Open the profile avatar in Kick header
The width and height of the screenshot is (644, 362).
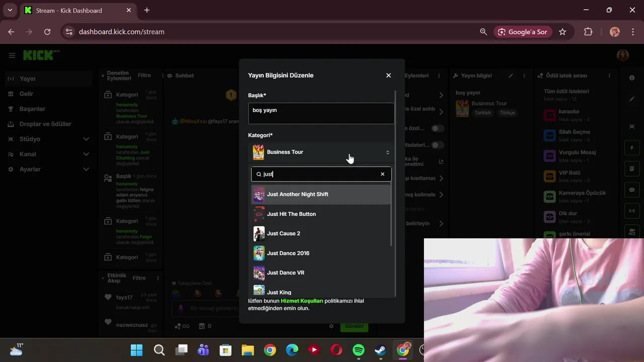[623, 55]
